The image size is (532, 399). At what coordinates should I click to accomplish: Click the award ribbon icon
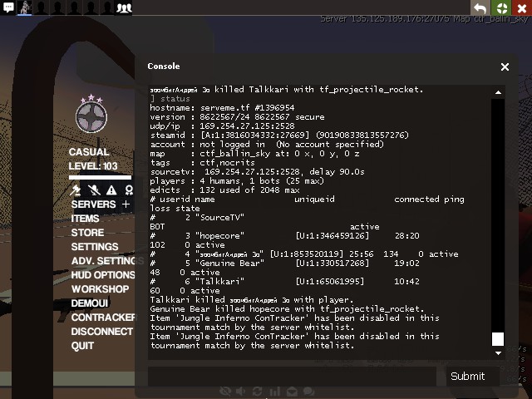(127, 190)
